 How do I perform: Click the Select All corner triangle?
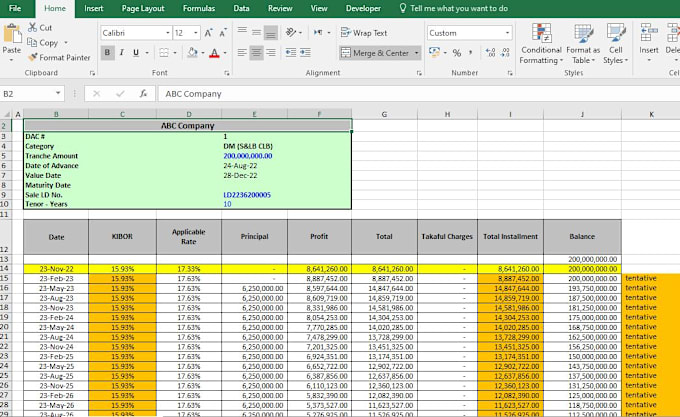(7, 114)
